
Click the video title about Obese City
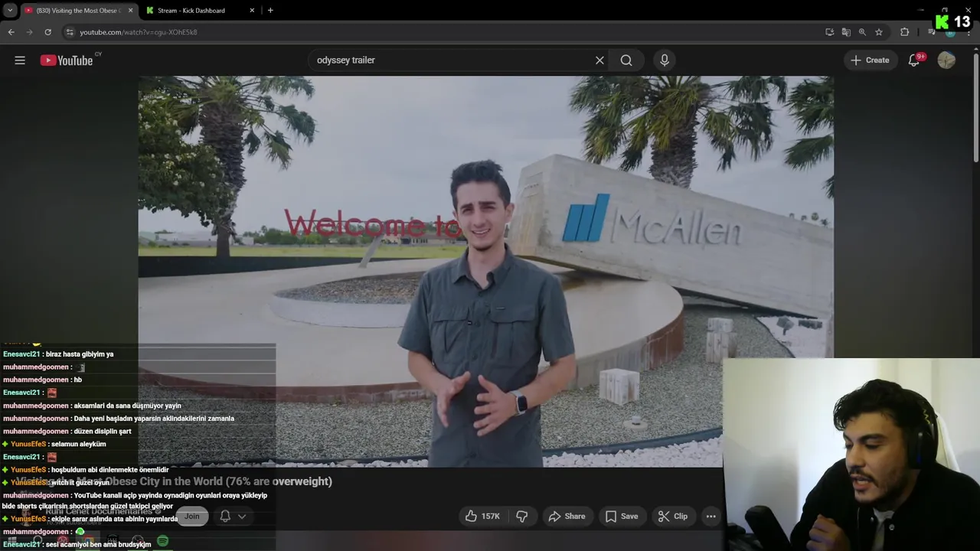point(173,481)
